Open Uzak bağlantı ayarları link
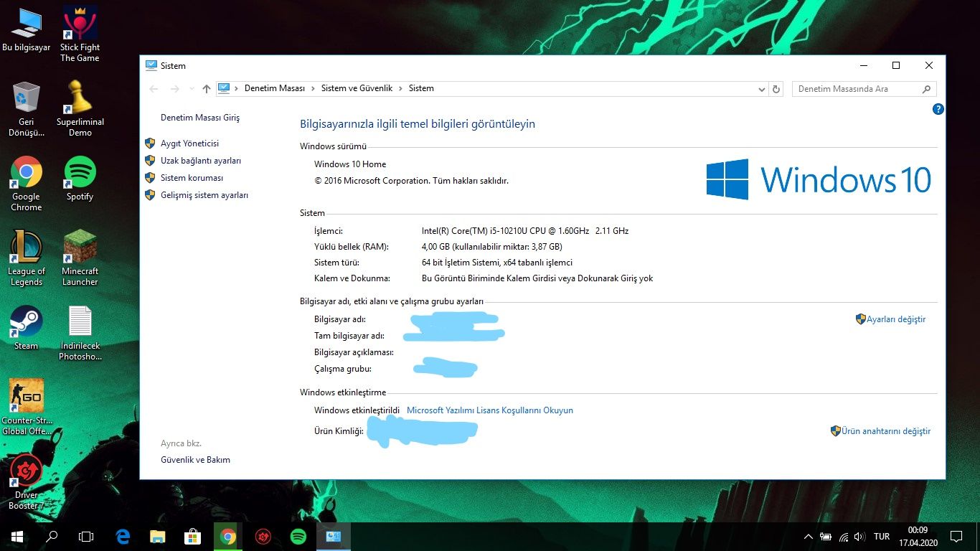 (x=201, y=161)
